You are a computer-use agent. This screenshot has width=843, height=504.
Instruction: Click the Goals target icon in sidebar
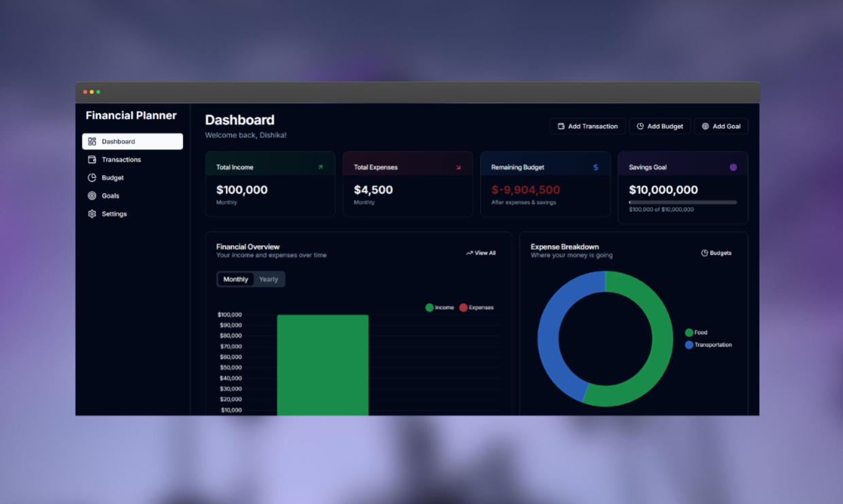pyautogui.click(x=92, y=196)
